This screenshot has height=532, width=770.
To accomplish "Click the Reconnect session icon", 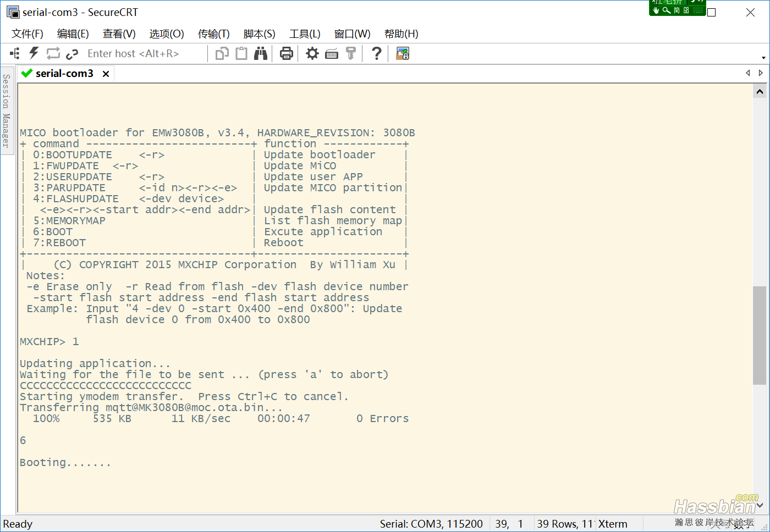I will click(53, 53).
